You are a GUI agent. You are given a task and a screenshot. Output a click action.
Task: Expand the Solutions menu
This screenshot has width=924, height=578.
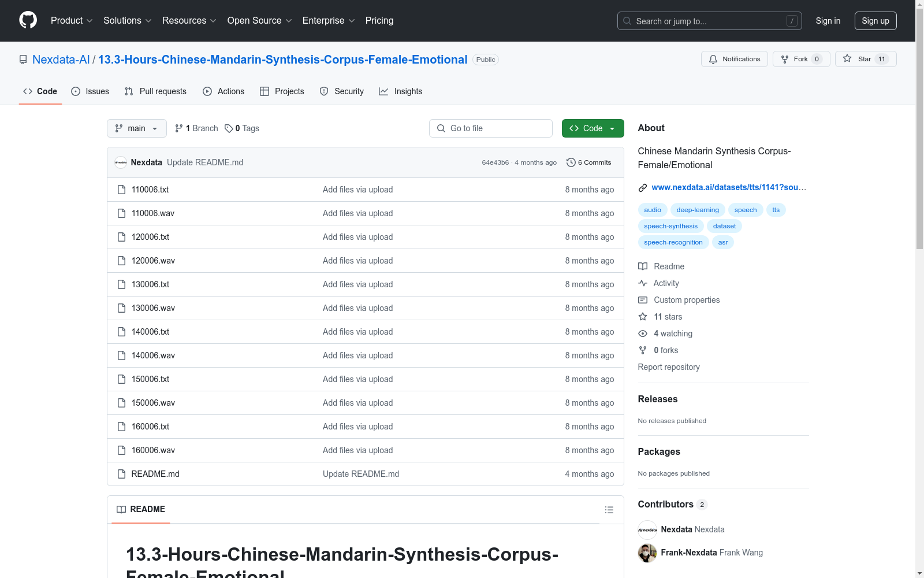click(128, 21)
